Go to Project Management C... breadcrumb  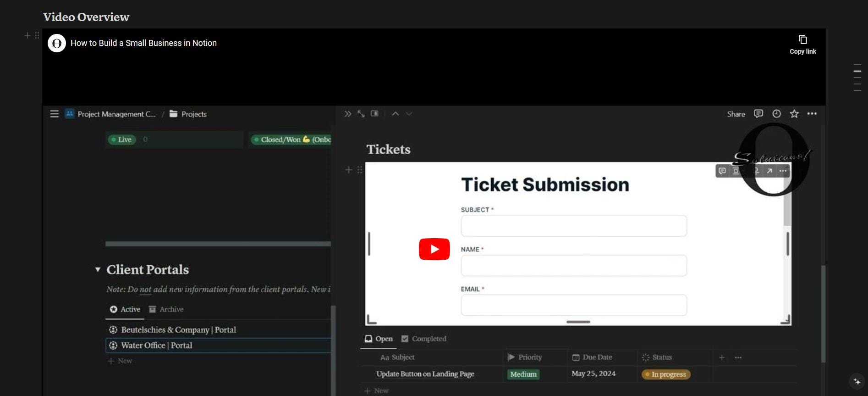(x=110, y=114)
